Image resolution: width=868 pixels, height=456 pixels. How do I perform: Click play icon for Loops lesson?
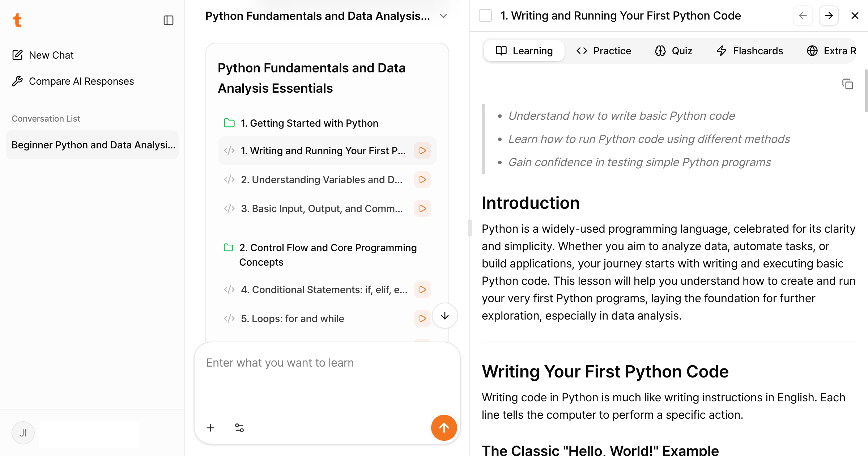[422, 318]
